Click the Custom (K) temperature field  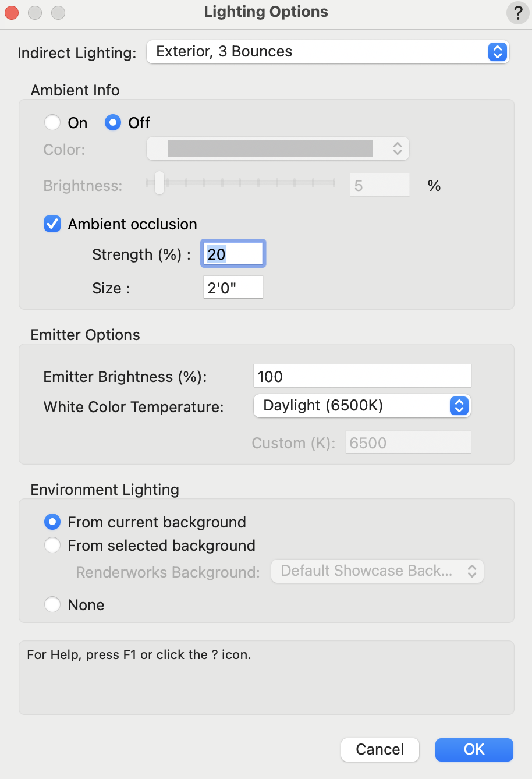pyautogui.click(x=407, y=442)
